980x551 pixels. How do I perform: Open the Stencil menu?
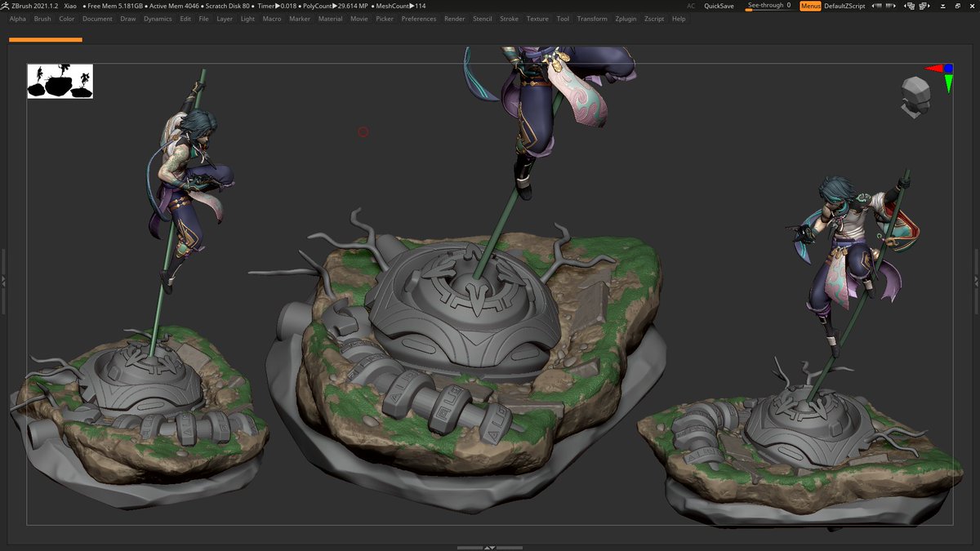pos(483,19)
